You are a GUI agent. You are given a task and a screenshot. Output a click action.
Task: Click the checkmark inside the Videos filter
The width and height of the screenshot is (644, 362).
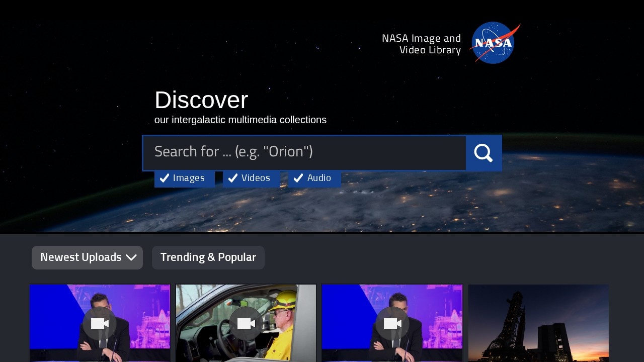(233, 178)
